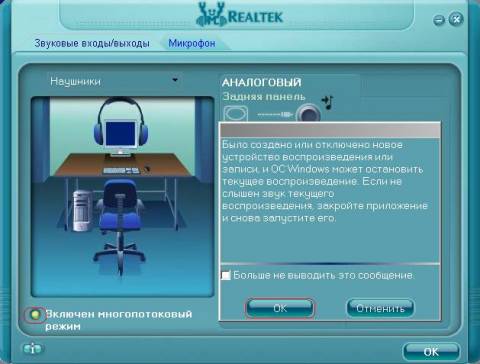Click the device connector icon under Задняя панель

pyautogui.click(x=236, y=114)
